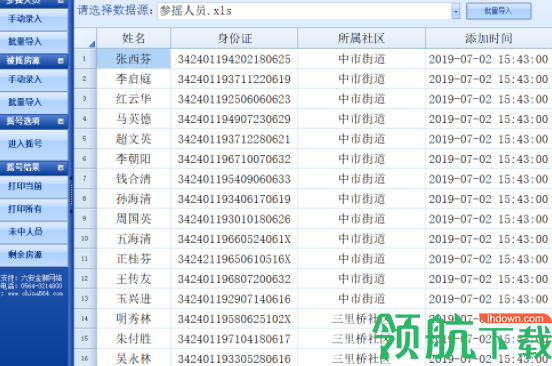
Task: Select row header number 1
Action: coord(85,59)
